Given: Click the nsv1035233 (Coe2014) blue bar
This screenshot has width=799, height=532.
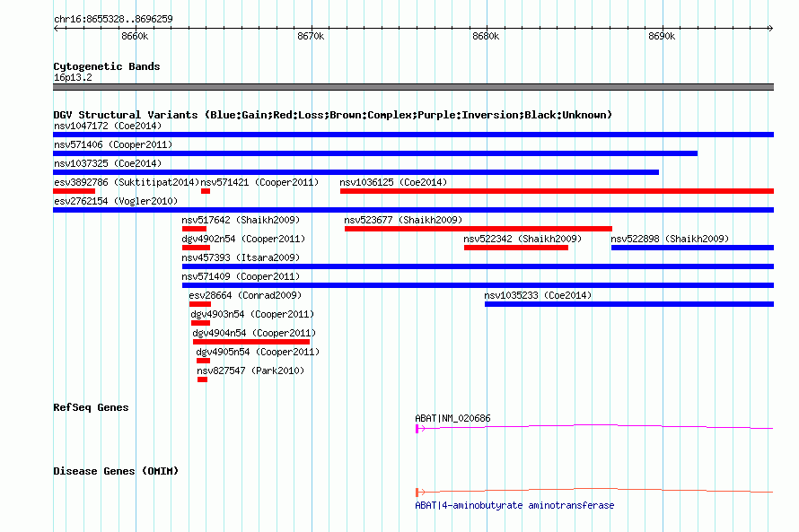Looking at the screenshot, I should 629,304.
